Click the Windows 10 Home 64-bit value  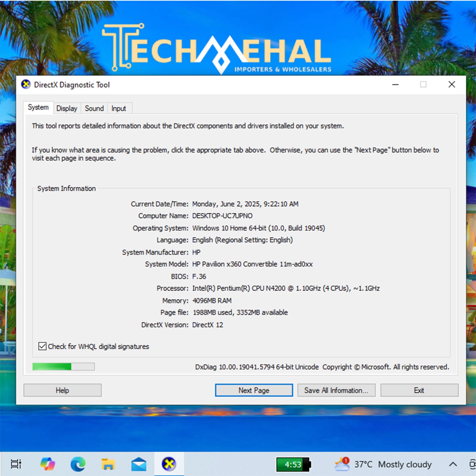[259, 228]
